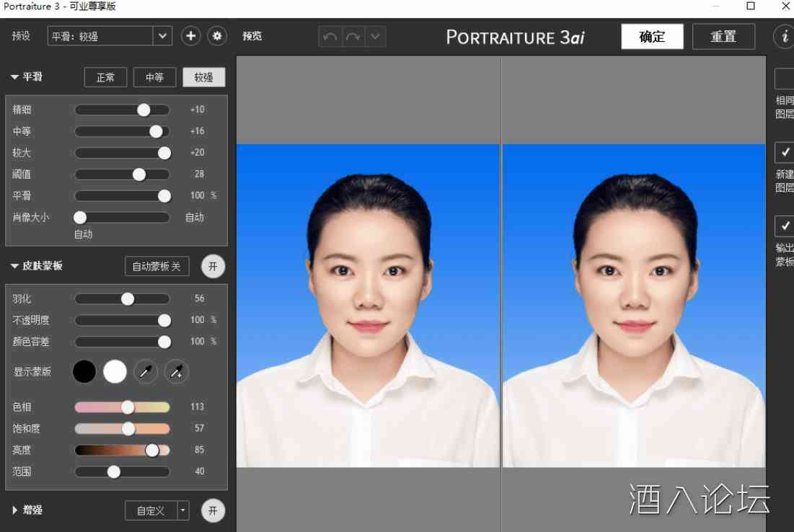This screenshot has height=532, width=794.
Task: Select the skin color eyedropper tool
Action: coord(146,372)
